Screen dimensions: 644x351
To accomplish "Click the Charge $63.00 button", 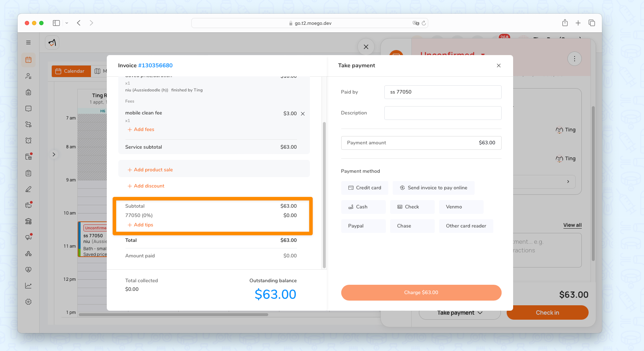I will [x=421, y=293].
